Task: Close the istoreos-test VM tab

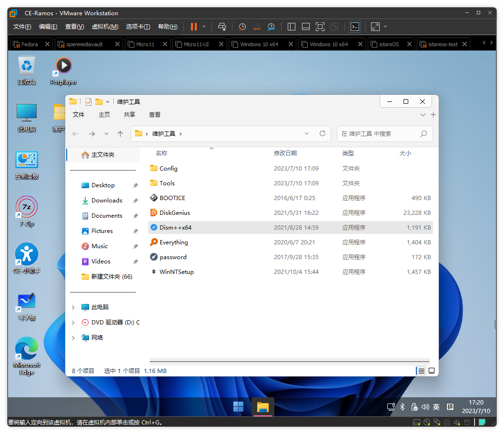Action: 464,44
